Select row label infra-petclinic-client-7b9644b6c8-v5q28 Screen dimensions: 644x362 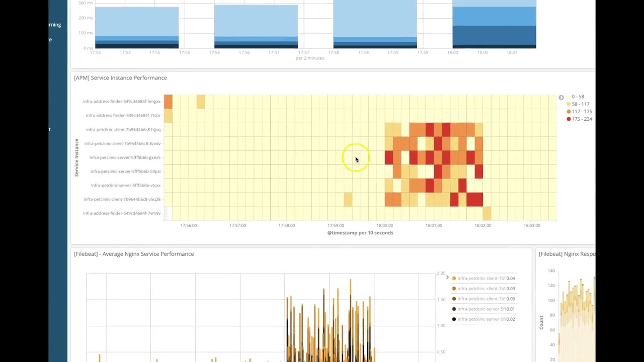click(122, 200)
